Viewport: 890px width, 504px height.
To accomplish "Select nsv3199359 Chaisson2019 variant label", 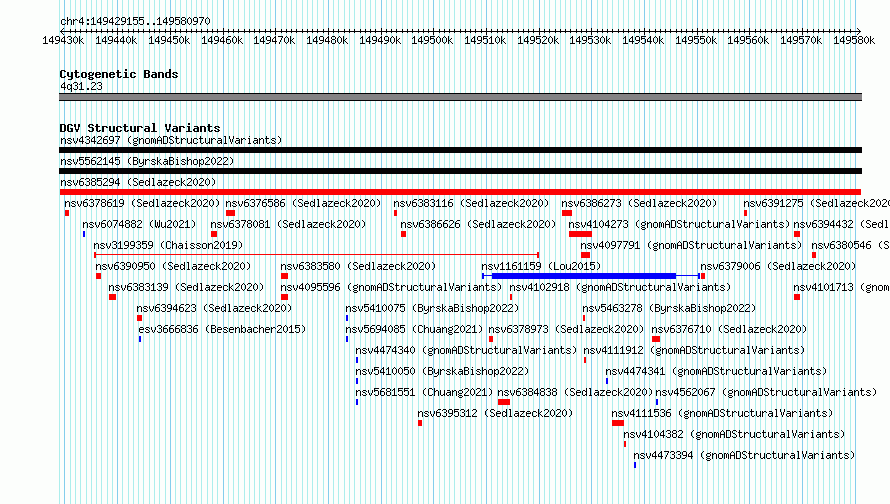I will pos(168,245).
